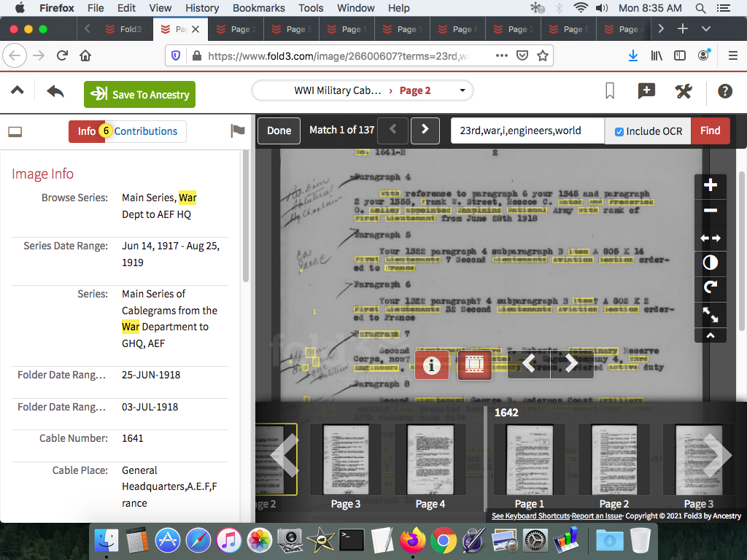This screenshot has height=560, width=747.
Task: Click the fit-to-width arrows icon
Action: [x=711, y=238]
